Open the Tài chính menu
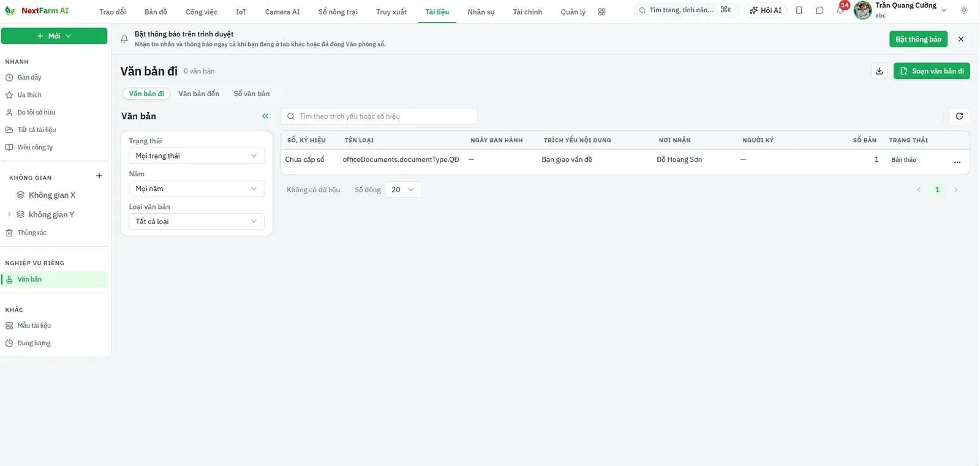The image size is (980, 466). [x=527, y=12]
